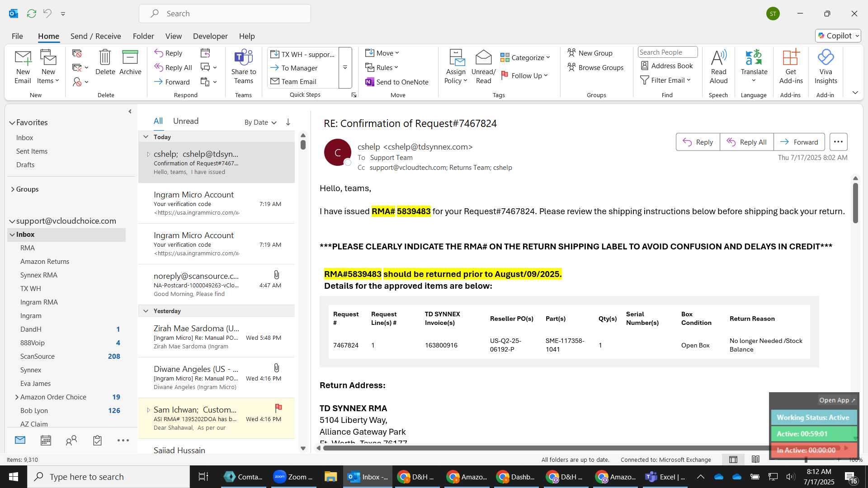Viewport: 868px width, 488px height.
Task: Switch to Reading view in status bar
Action: pos(755,460)
